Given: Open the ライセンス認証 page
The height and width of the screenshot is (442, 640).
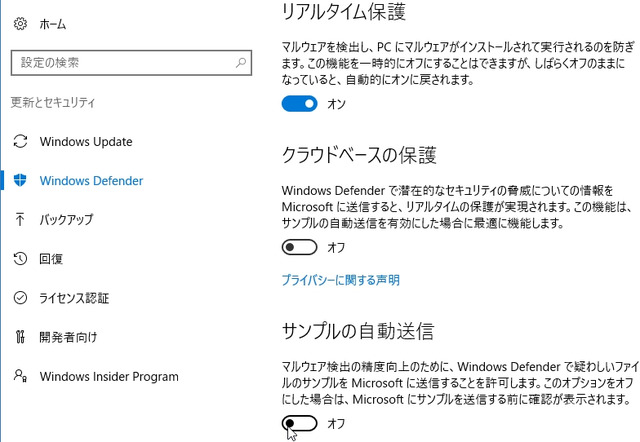Looking at the screenshot, I should point(74,298).
